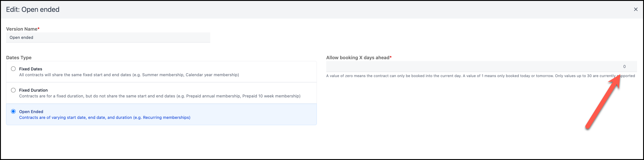
Task: Close the Edit: Open ended dialog
Action: pyautogui.click(x=635, y=9)
